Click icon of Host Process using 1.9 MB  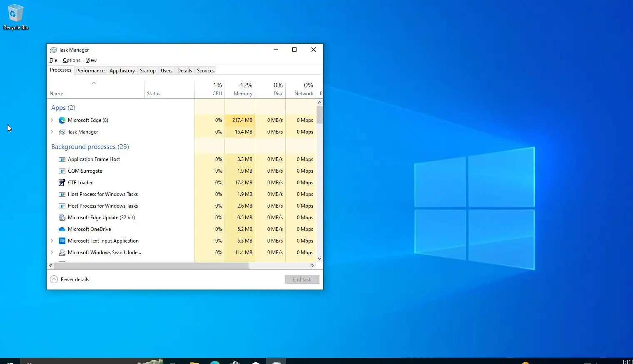click(x=62, y=194)
